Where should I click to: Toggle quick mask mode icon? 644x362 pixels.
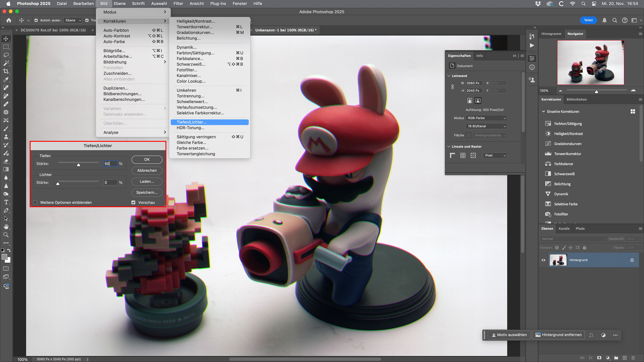(6, 269)
